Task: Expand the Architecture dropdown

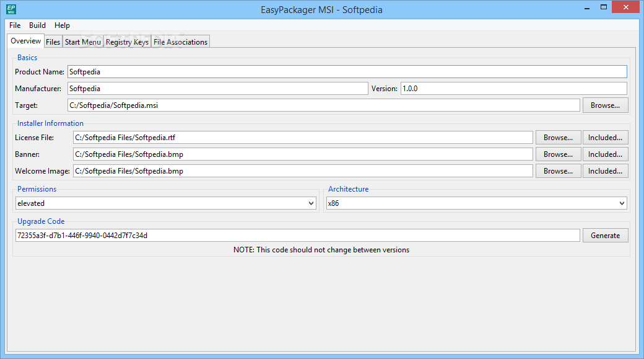Action: click(x=476, y=203)
